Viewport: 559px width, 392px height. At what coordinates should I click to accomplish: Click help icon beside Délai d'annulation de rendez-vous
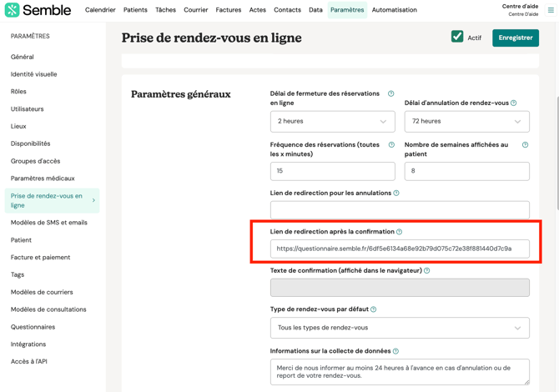[x=513, y=103]
